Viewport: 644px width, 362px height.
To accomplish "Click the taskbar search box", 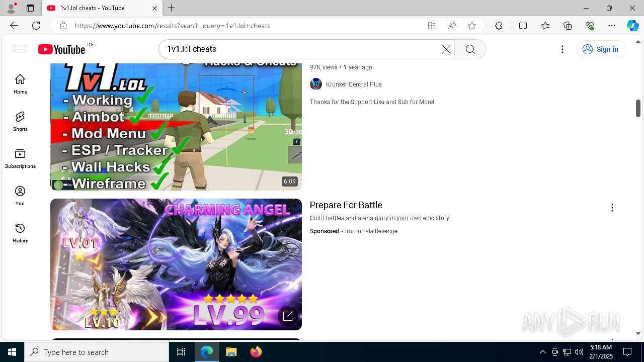I will click(97, 352).
